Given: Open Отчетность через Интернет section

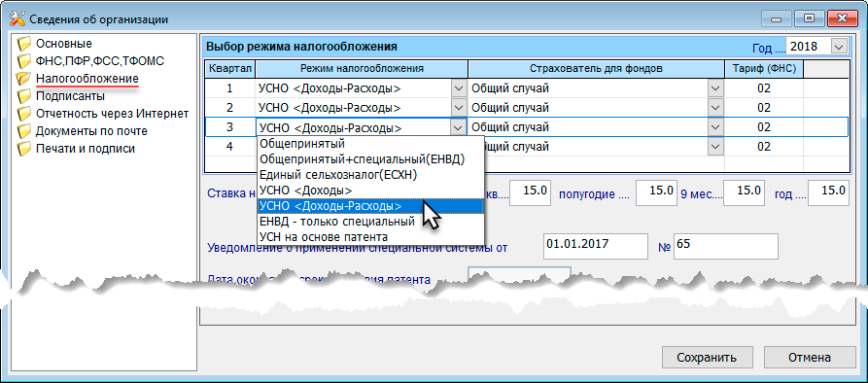Looking at the screenshot, I should pyautogui.click(x=113, y=114).
